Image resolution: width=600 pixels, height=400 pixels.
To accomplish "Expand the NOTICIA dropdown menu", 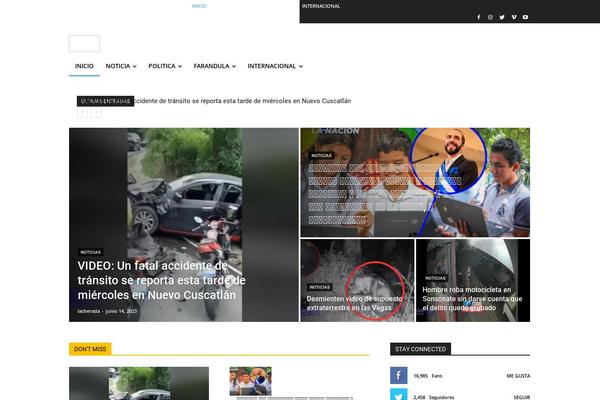I will click(121, 66).
